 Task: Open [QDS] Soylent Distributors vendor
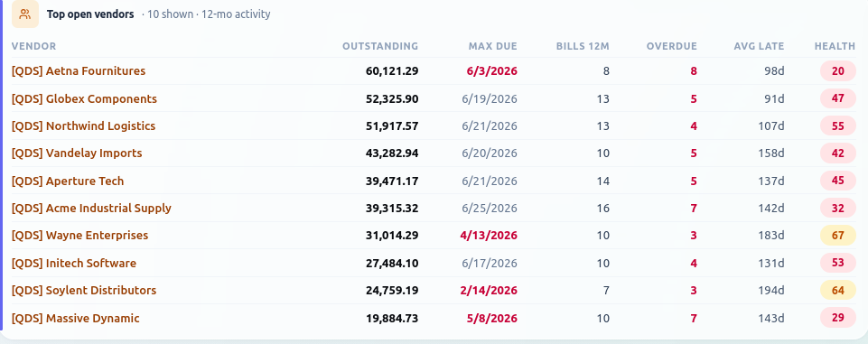84,291
